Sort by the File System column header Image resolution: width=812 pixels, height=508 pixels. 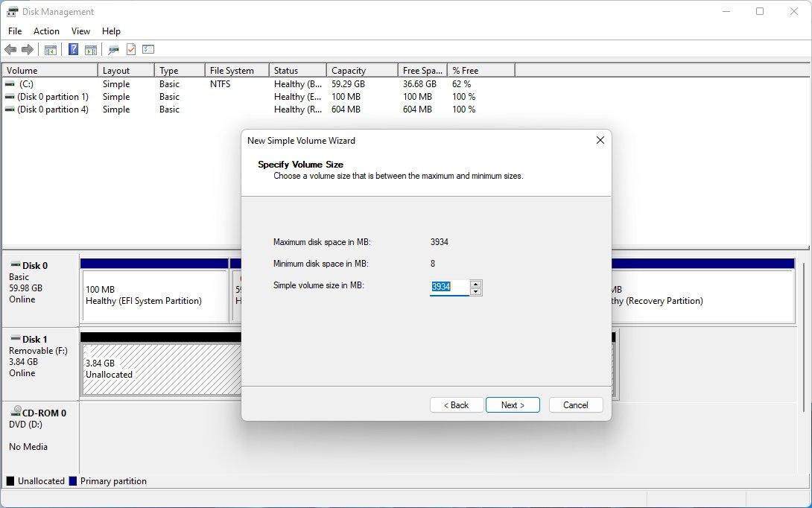[x=237, y=71]
